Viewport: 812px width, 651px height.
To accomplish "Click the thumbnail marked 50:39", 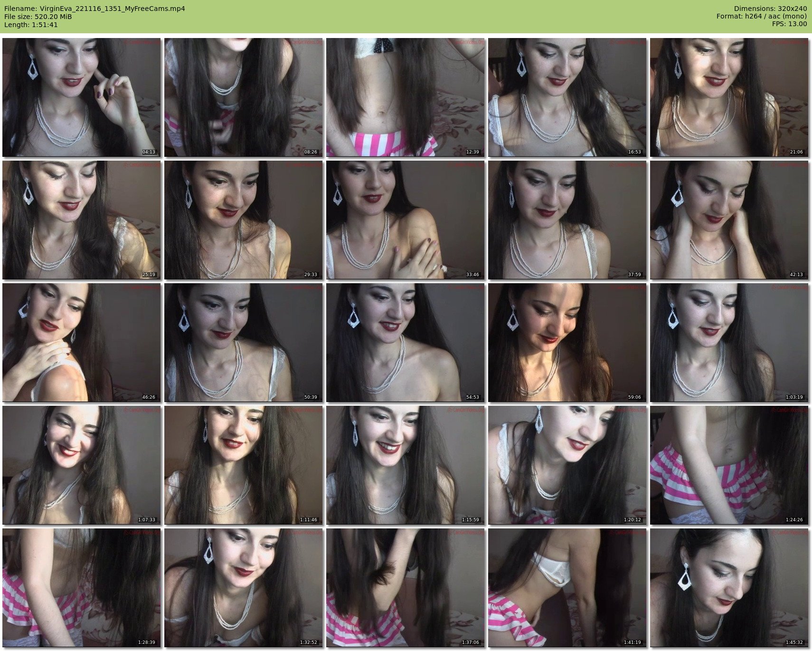I will click(243, 342).
